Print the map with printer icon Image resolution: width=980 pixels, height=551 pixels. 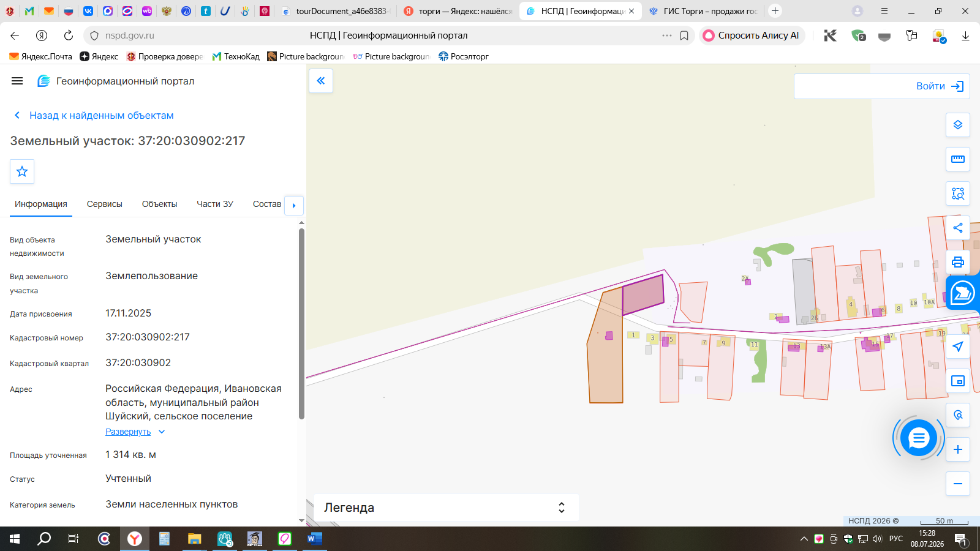point(958,262)
